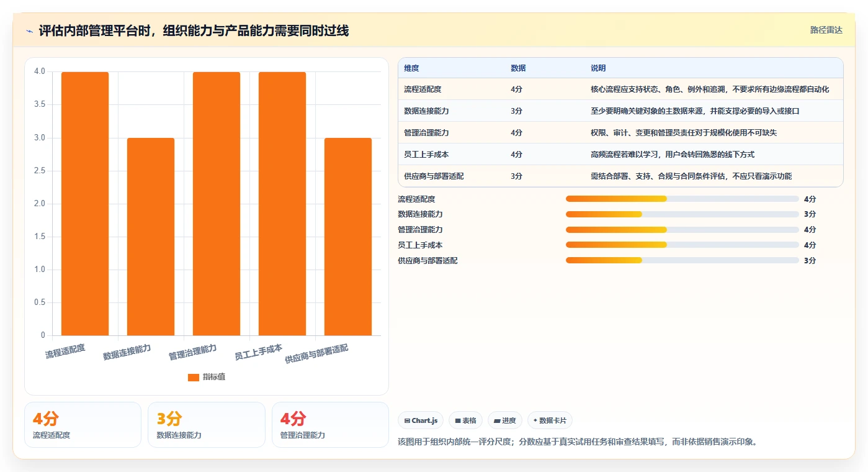
Task: Click the 员工上手成本 progress bar
Action: (x=682, y=245)
